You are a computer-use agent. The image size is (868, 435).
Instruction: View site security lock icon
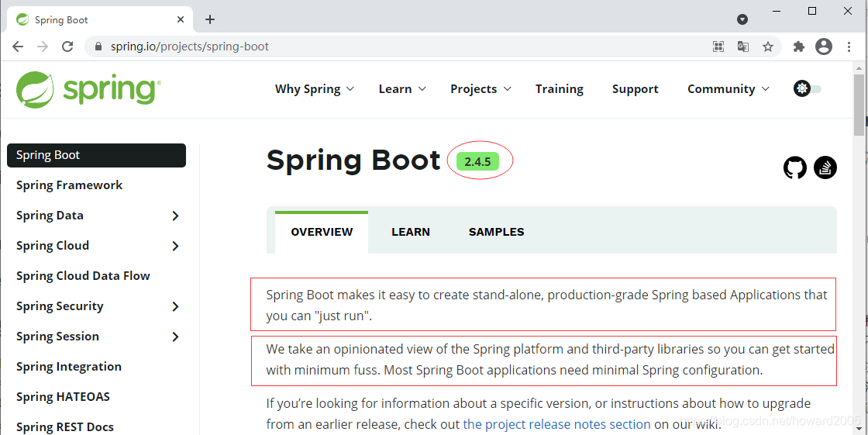(98, 47)
